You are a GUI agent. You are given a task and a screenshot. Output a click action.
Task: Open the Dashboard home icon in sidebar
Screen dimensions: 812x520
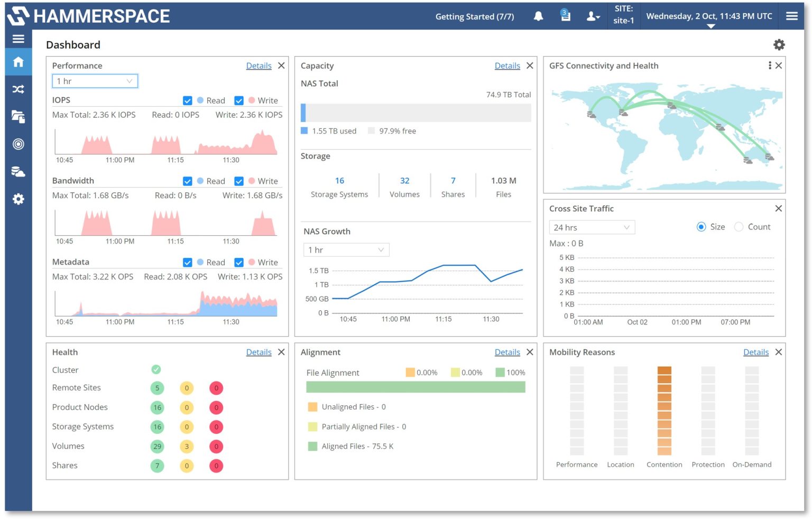pyautogui.click(x=18, y=62)
